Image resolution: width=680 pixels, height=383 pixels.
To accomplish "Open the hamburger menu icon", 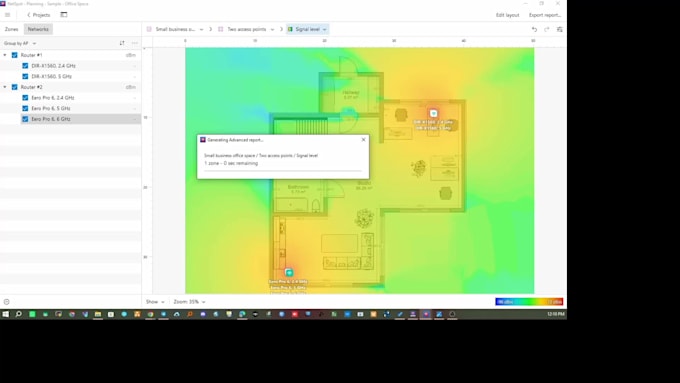I will pyautogui.click(x=7, y=15).
